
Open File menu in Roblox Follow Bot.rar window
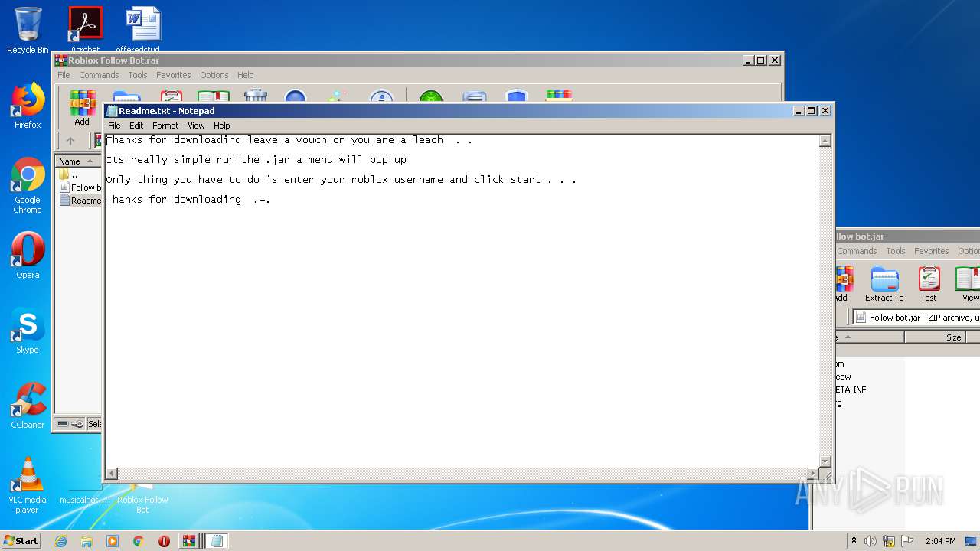pos(64,75)
